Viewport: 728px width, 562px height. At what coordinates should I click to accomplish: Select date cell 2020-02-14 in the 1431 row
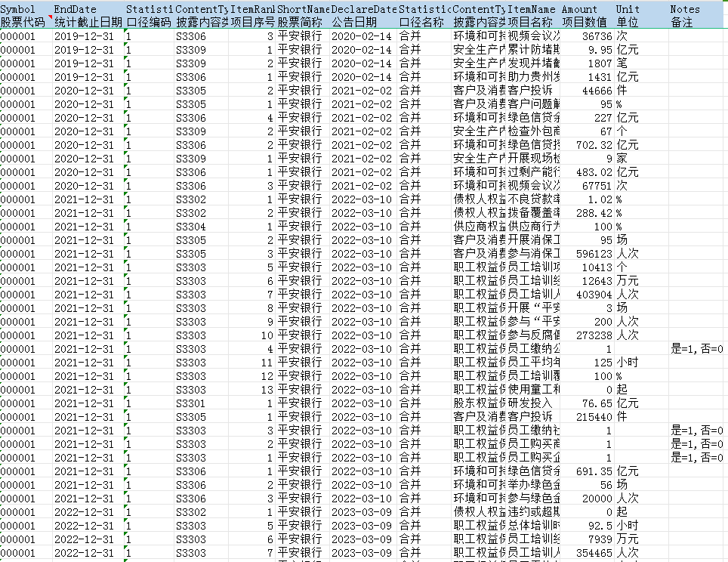pyautogui.click(x=363, y=77)
